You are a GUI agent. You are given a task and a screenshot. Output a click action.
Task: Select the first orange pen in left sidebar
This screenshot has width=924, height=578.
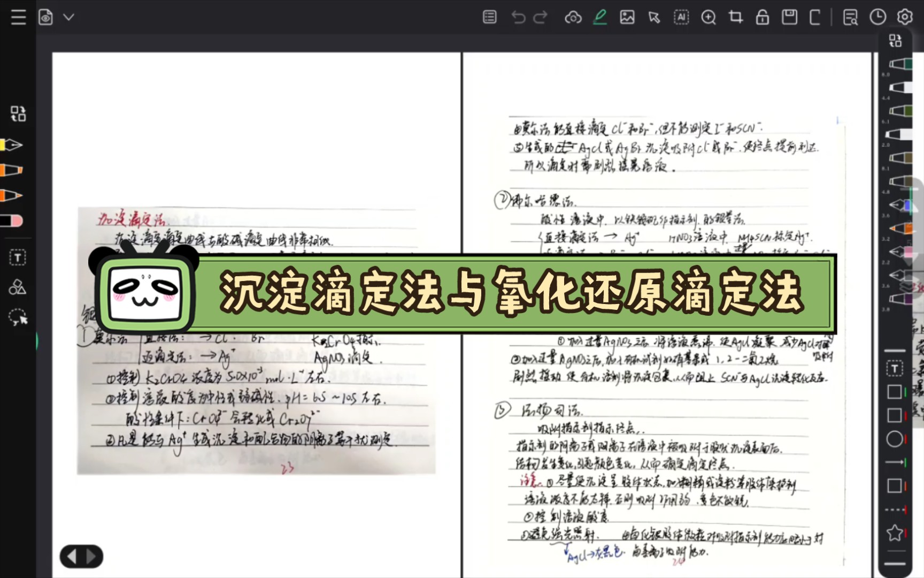(x=11, y=170)
